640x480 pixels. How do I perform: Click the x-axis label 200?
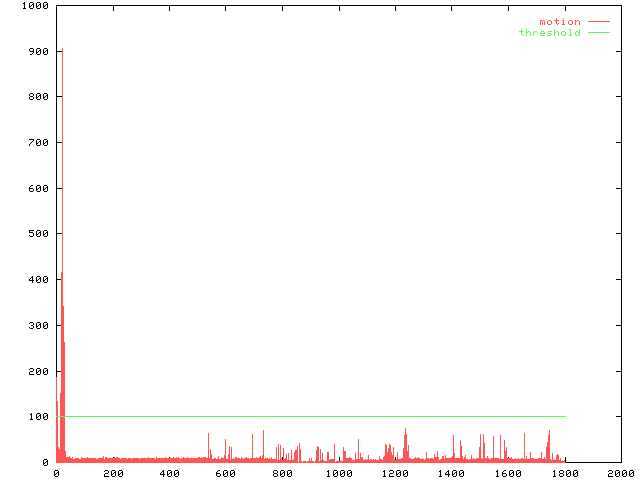tap(112, 474)
